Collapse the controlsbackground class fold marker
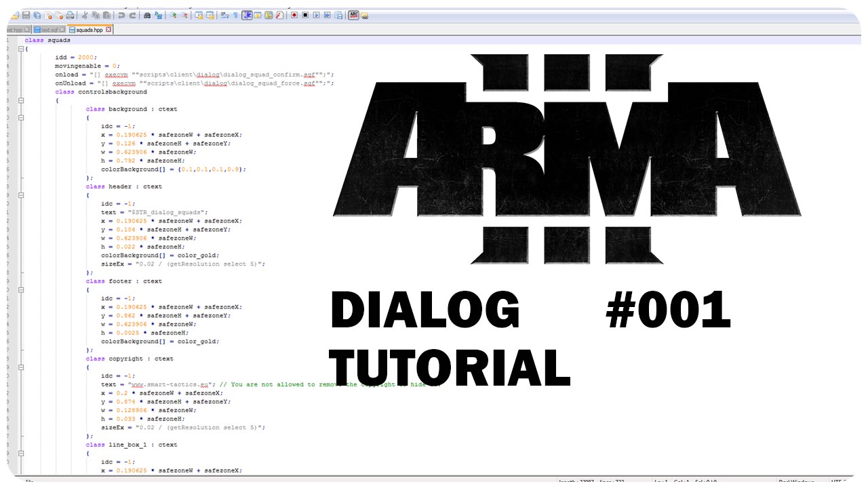The image size is (868, 488). tap(21, 100)
